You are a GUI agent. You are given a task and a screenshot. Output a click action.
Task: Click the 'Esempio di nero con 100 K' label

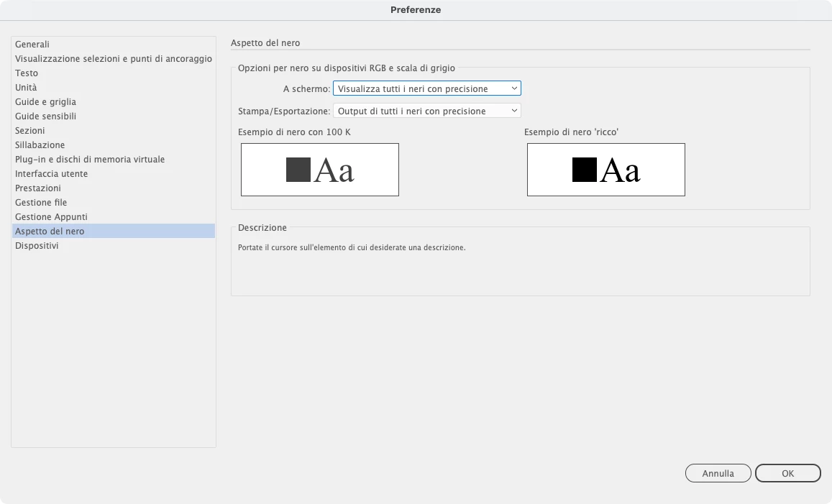(x=294, y=132)
